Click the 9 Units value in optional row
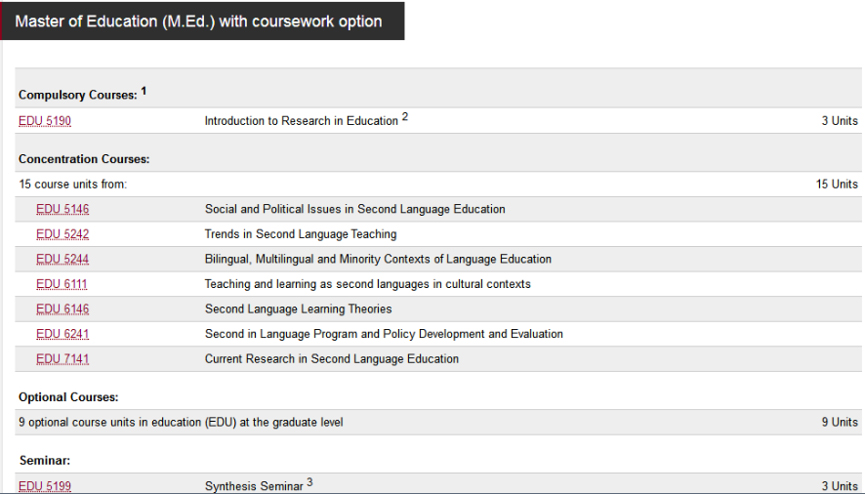The image size is (865, 494). click(839, 422)
